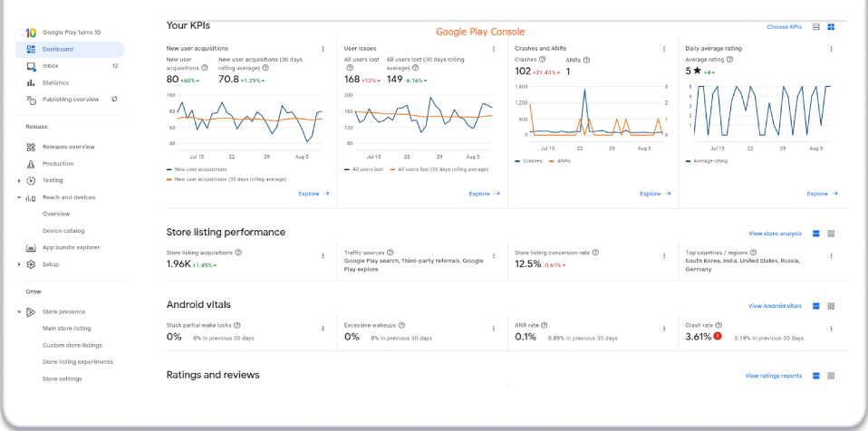Open Device catalog page
Image resolution: width=868 pixels, height=431 pixels.
point(63,231)
